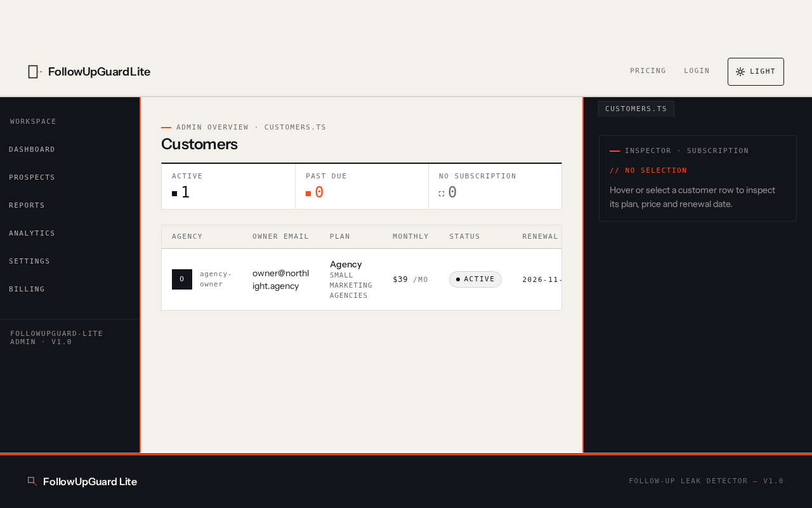The width and height of the screenshot is (812, 508).
Task: Click the Owner Email column header
Action: [281, 237]
